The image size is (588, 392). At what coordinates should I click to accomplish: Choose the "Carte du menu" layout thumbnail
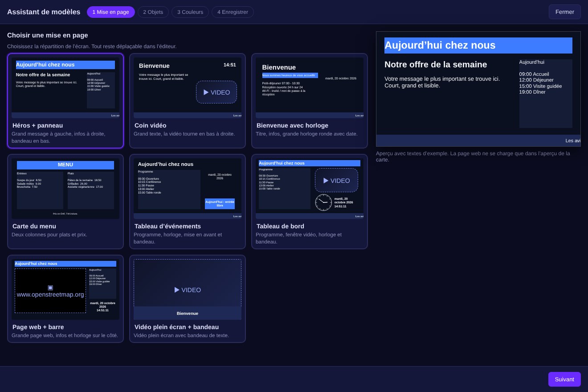pyautogui.click(x=65, y=189)
